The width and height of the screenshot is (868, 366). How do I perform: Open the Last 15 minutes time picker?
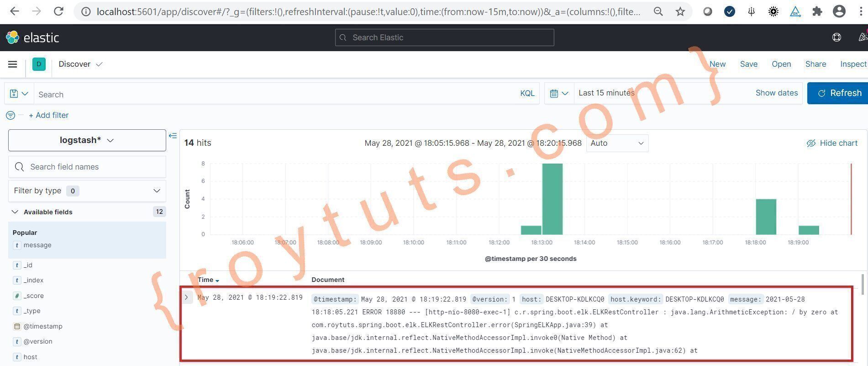click(606, 93)
